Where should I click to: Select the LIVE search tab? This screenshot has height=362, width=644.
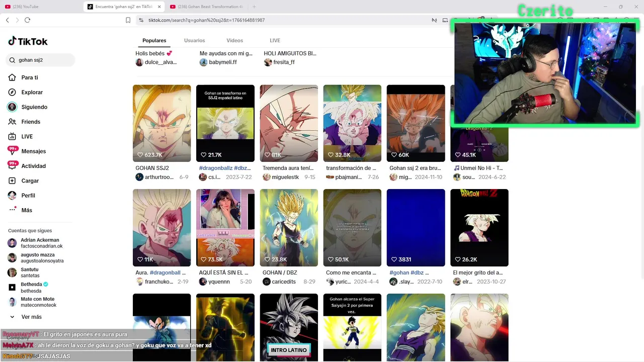tap(275, 40)
